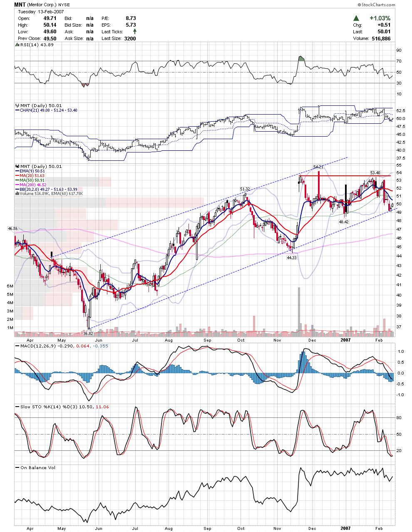This screenshot has width=412, height=532.
Task: Click the icon before the CHAN panel's MNT (Daily)
Action: point(16,105)
